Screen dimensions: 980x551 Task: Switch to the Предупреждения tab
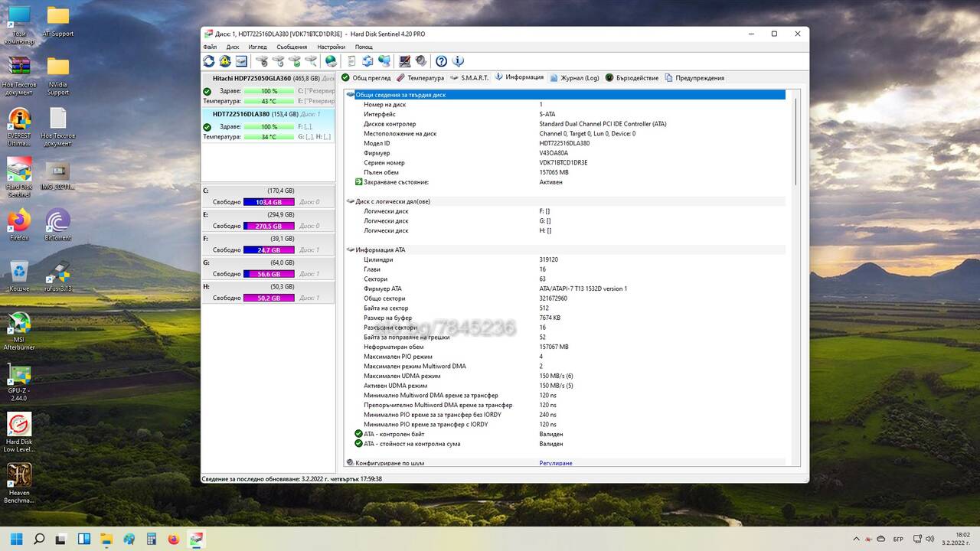694,77
